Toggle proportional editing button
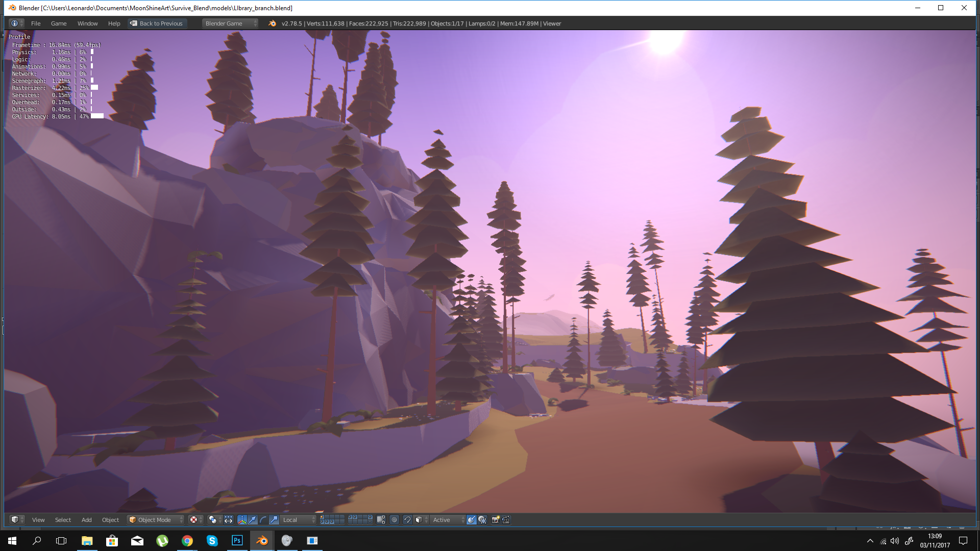 394,520
